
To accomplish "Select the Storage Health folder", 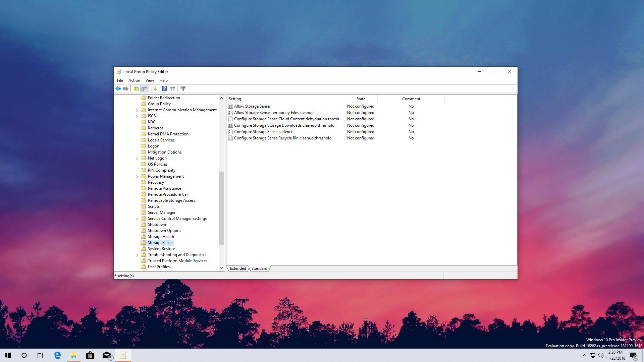I will [161, 236].
